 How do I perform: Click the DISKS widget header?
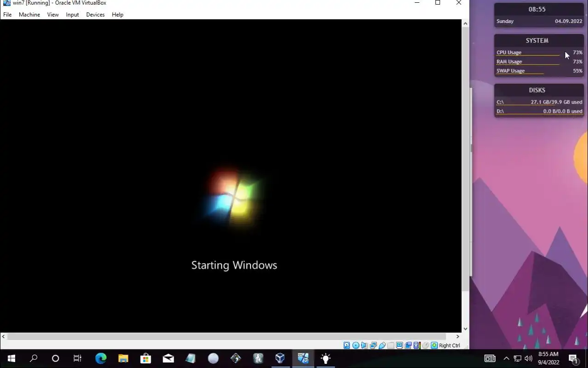(x=537, y=90)
